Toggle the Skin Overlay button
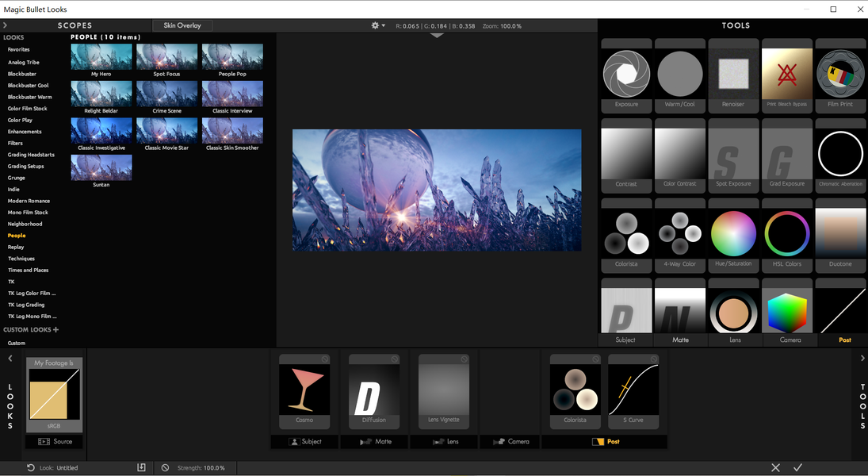Viewport: 868px width, 476px height. tap(182, 25)
